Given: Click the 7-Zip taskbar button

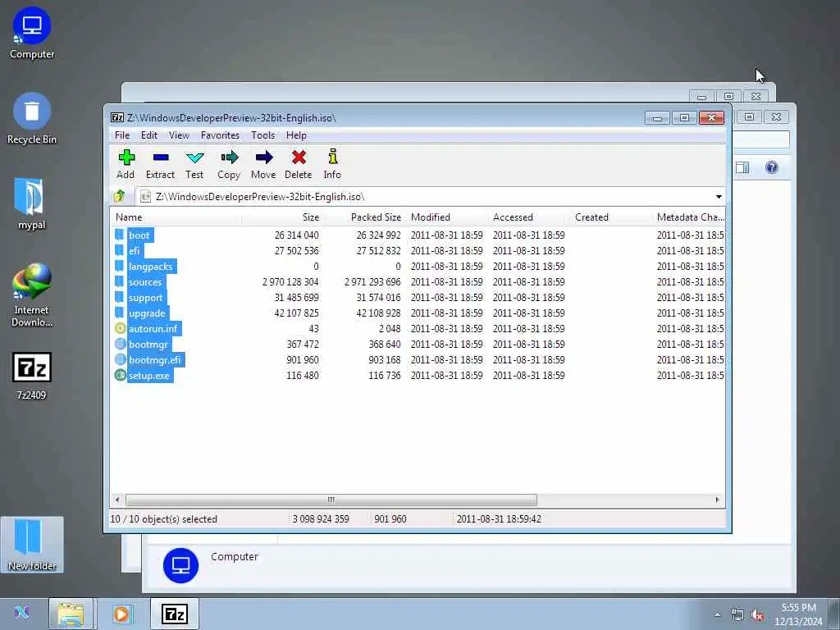Looking at the screenshot, I should point(175,614).
